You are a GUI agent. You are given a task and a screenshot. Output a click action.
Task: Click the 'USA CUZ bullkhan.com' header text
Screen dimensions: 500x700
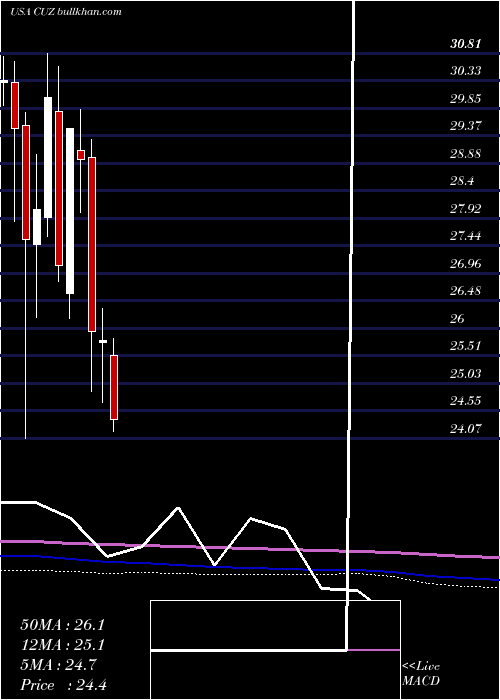[66, 11]
